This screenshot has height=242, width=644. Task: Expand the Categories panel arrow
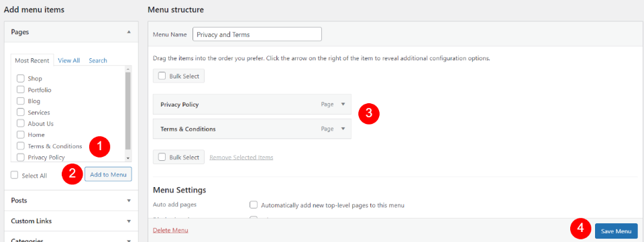click(129, 240)
